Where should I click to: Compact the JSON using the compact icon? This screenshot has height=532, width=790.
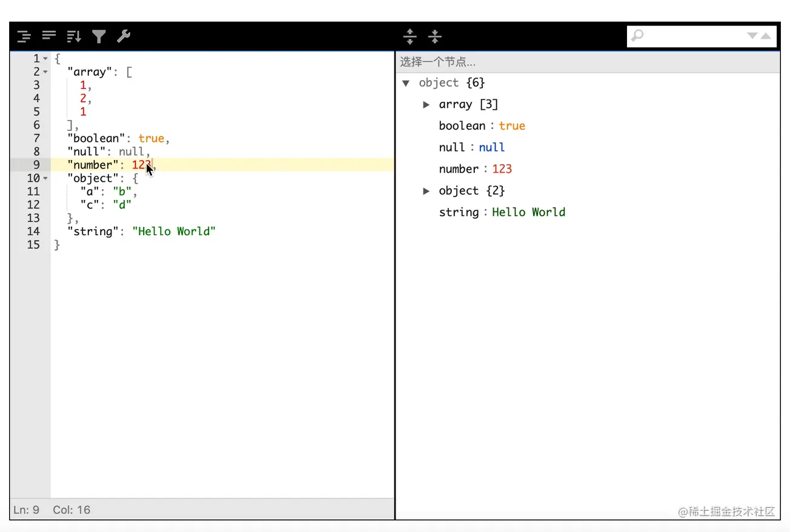[48, 36]
